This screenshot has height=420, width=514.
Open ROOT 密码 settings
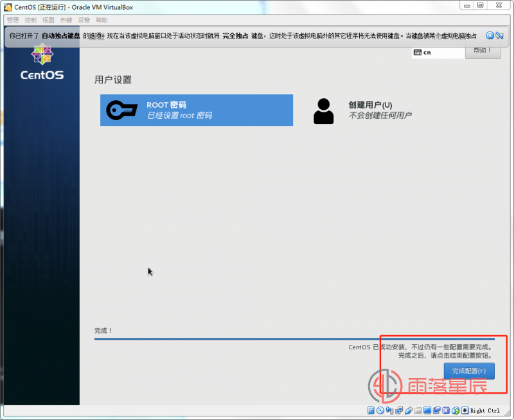coord(197,110)
